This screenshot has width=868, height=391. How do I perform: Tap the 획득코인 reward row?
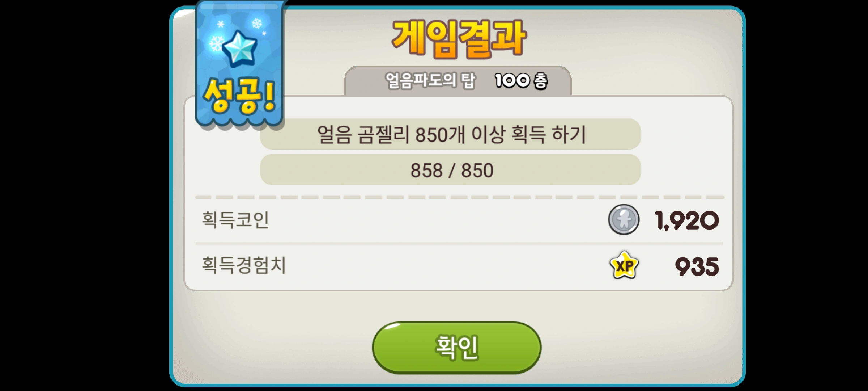tap(459, 220)
